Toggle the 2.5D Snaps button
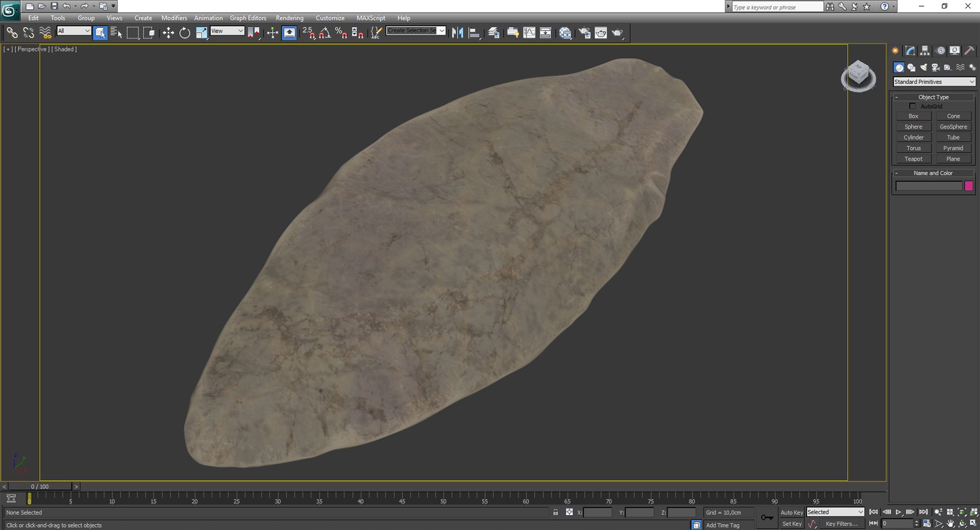Viewport: 980px width, 530px height. coord(309,33)
